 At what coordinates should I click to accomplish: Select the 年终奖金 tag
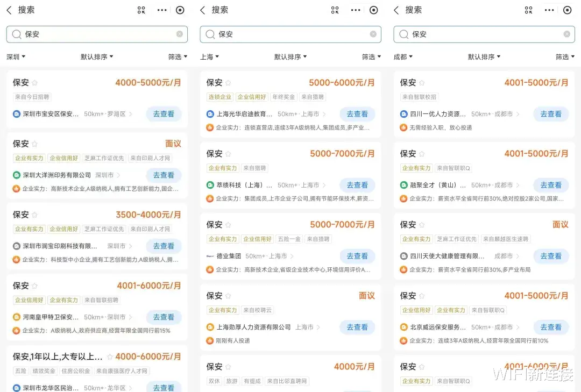pos(284,97)
